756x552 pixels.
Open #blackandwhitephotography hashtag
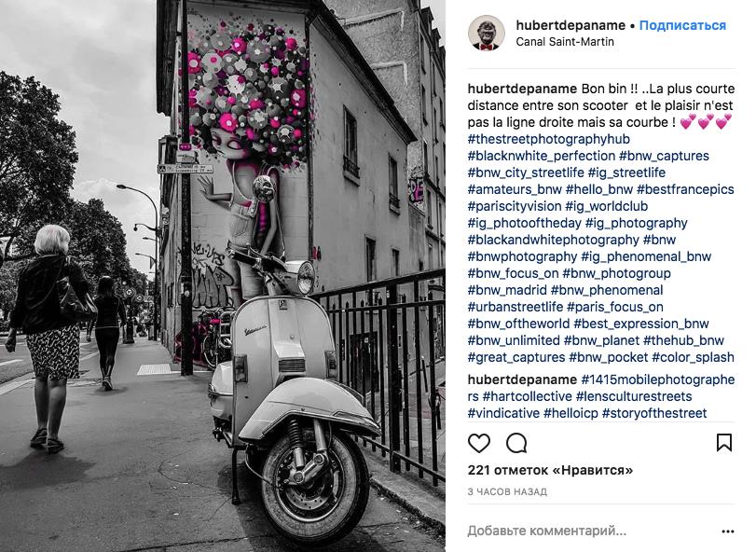pyautogui.click(x=553, y=240)
